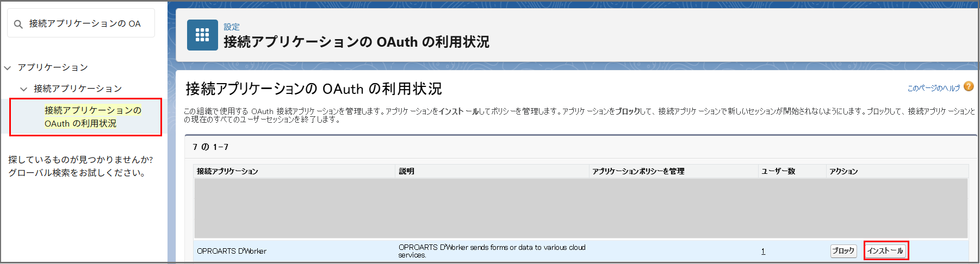
Task: Collapse the アプリケーション section chevron
Action: pyautogui.click(x=8, y=68)
